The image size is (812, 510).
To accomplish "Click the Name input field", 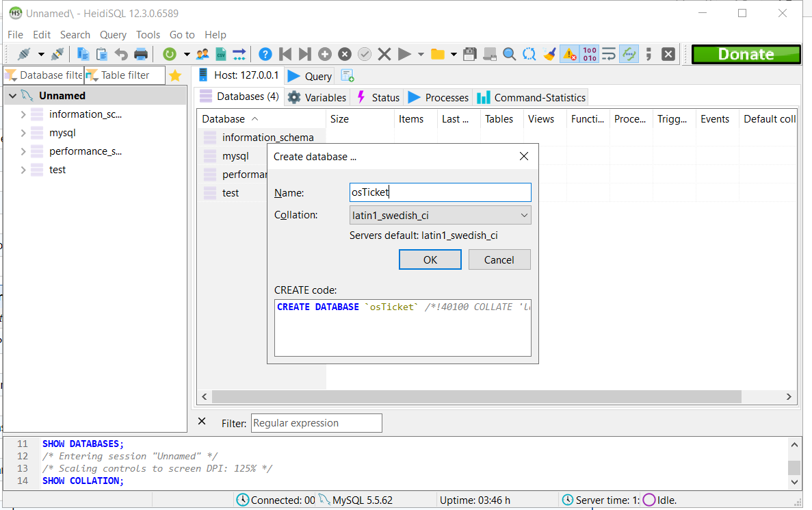I will pyautogui.click(x=440, y=192).
